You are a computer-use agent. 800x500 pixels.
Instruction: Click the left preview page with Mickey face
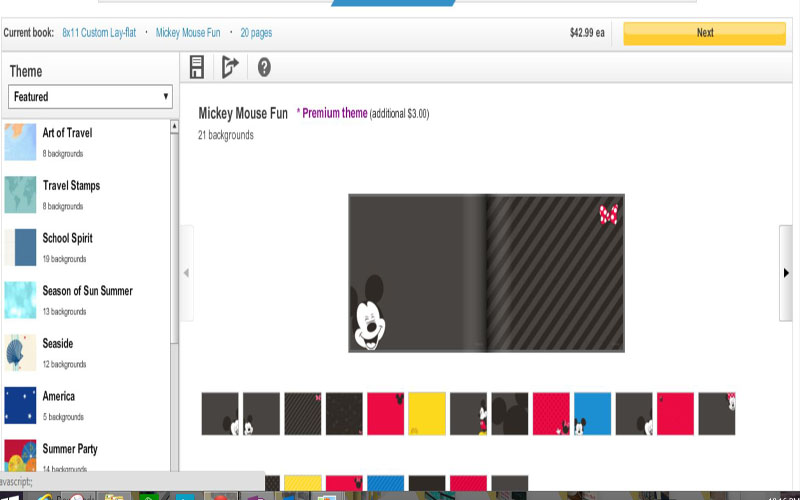[x=417, y=273]
